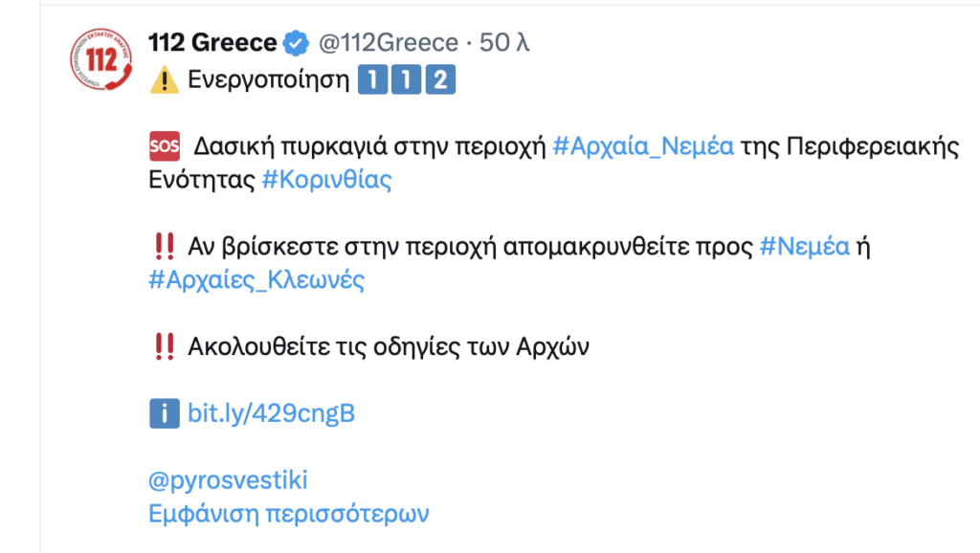This screenshot has width=980, height=553.
Task: Click the exclamation marks before "Ακολουθείτε"
Action: pos(164,346)
